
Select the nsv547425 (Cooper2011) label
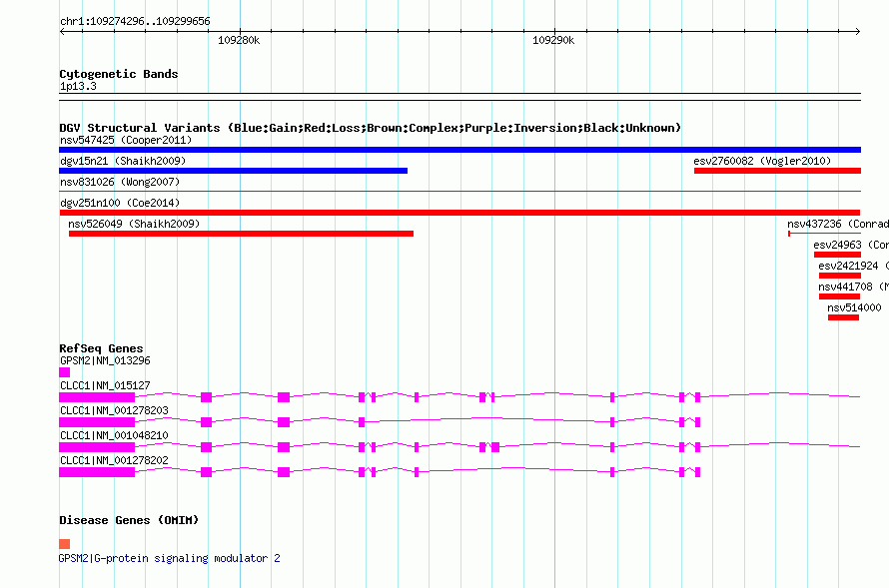[x=126, y=140]
